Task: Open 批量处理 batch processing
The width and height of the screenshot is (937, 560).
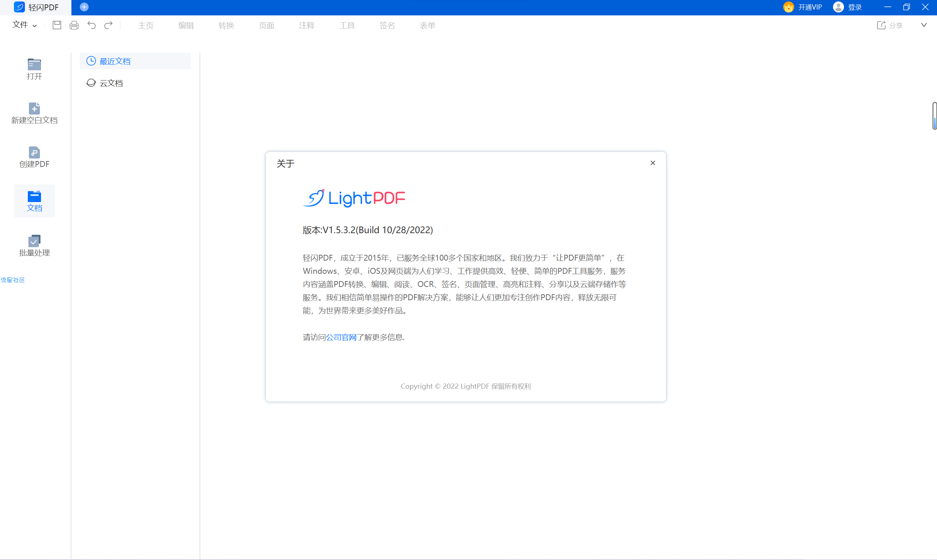Action: point(34,246)
